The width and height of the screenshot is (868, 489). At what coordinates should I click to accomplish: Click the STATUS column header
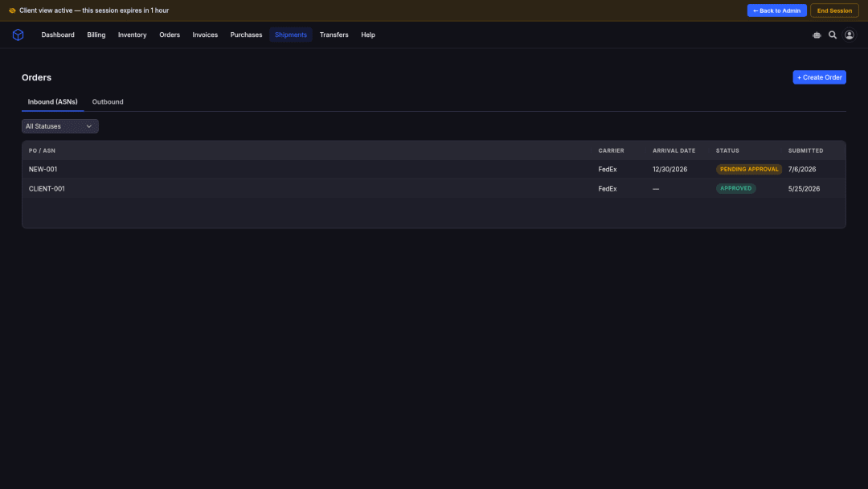tap(727, 150)
